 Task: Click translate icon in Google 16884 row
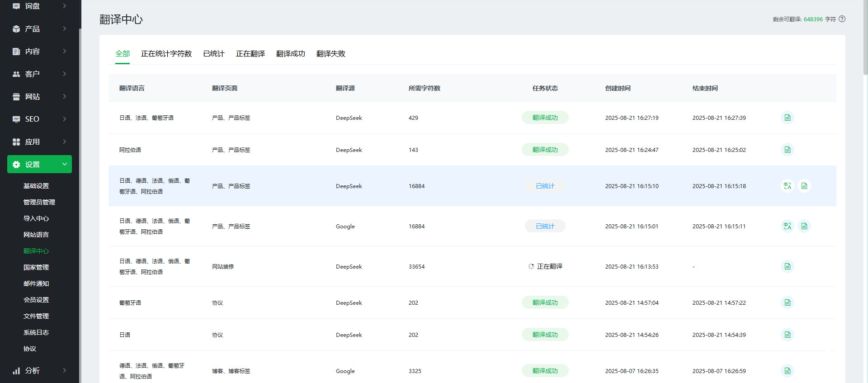click(x=788, y=226)
